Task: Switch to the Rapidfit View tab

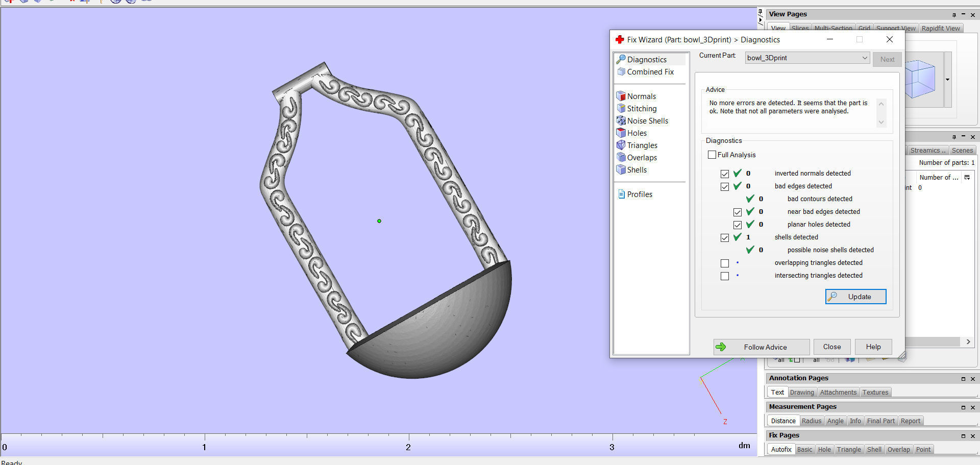Action: click(941, 28)
